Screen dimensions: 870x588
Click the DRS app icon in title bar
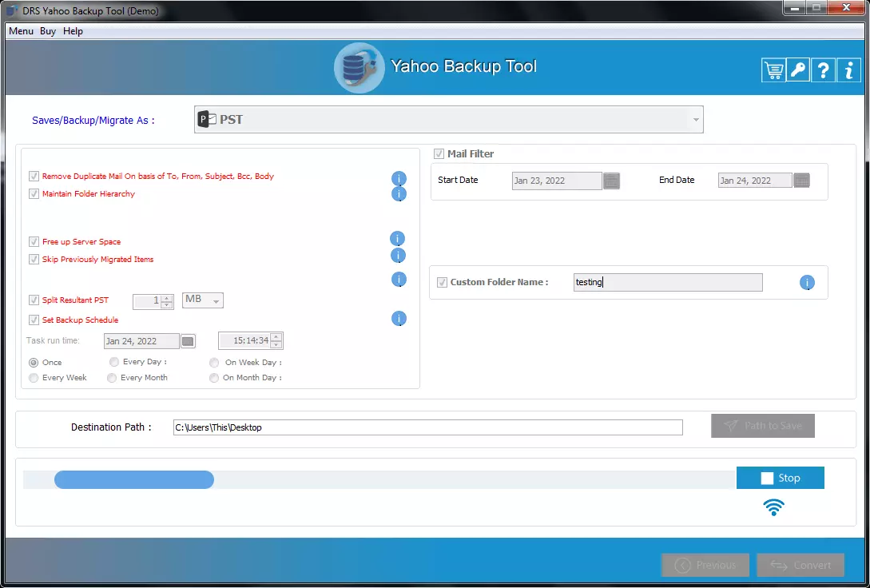click(12, 10)
